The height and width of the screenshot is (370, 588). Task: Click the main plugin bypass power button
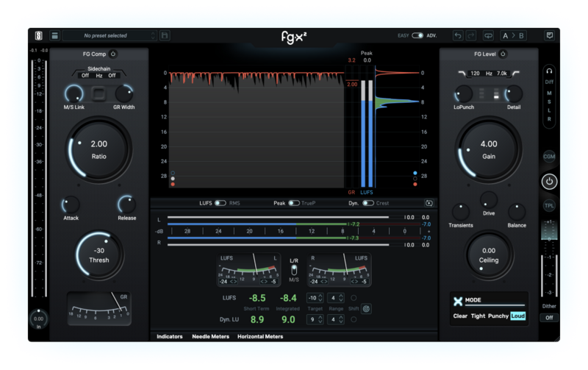click(548, 181)
